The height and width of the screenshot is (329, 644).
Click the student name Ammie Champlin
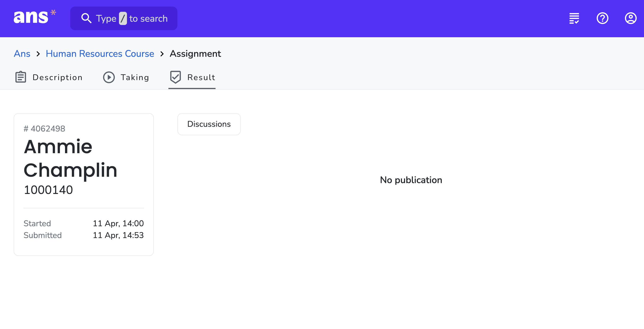click(x=70, y=158)
